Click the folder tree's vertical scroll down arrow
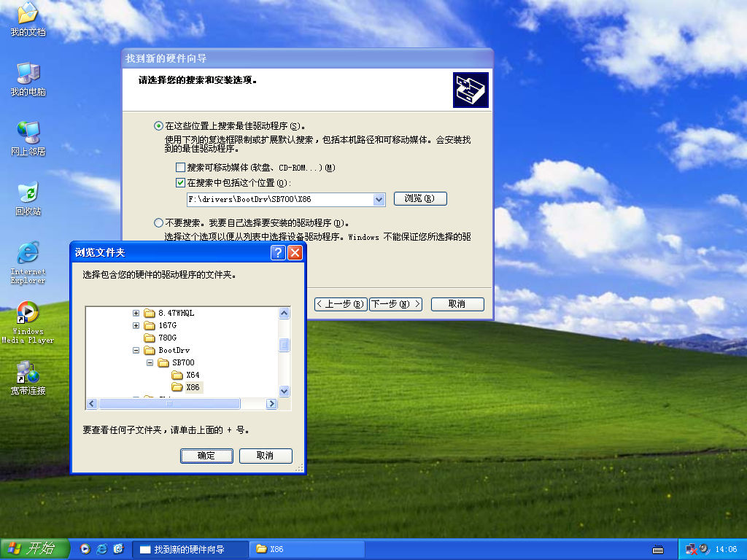 [285, 392]
